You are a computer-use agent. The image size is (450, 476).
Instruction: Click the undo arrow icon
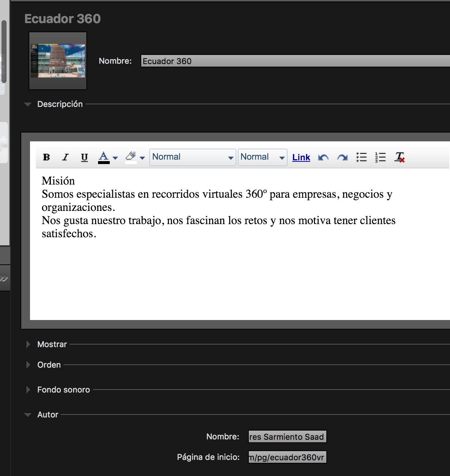click(x=323, y=157)
